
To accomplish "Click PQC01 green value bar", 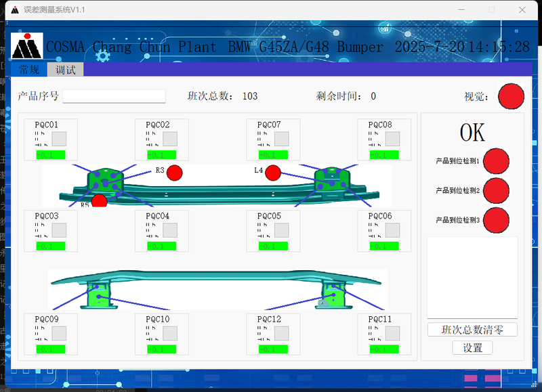I will click(51, 155).
